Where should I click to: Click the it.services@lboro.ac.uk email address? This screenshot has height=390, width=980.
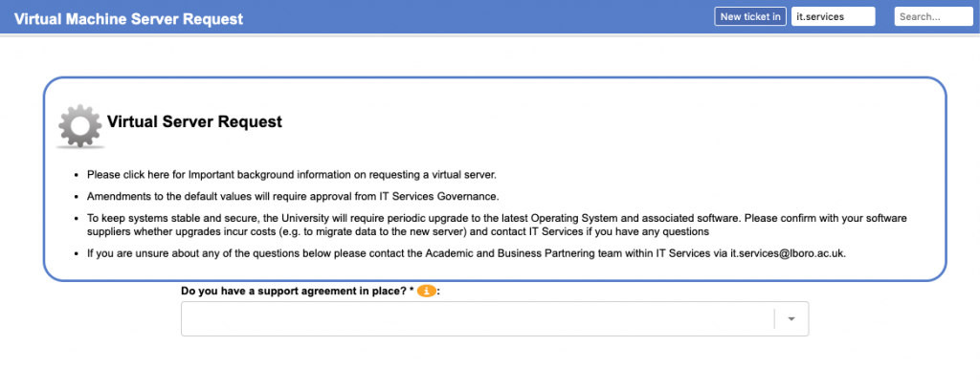click(x=788, y=253)
